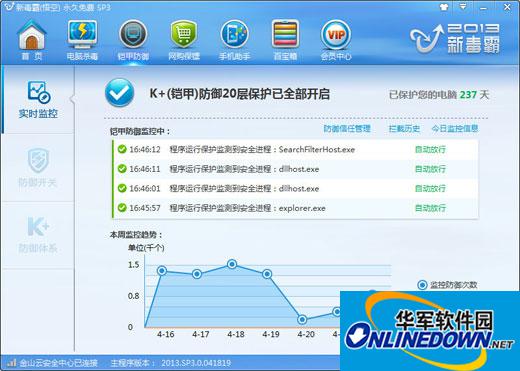520x371 pixels.
Task: Minimize the 新毒霸 window
Action: click(484, 7)
